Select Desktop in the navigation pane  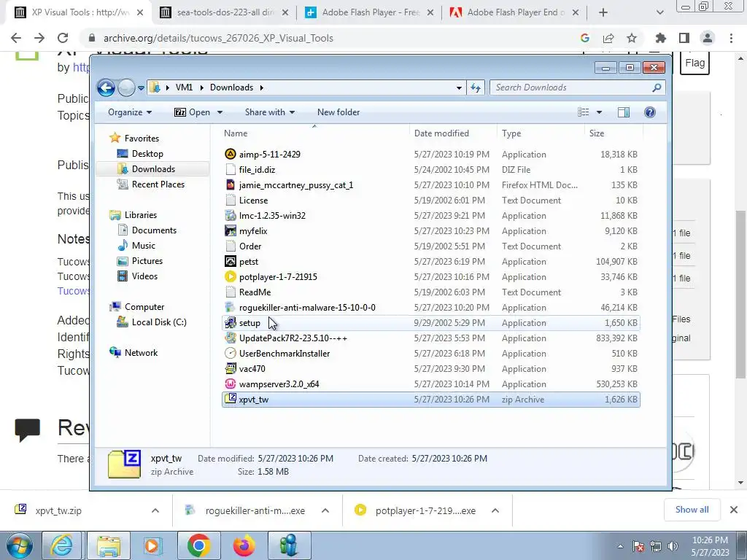coord(147,154)
